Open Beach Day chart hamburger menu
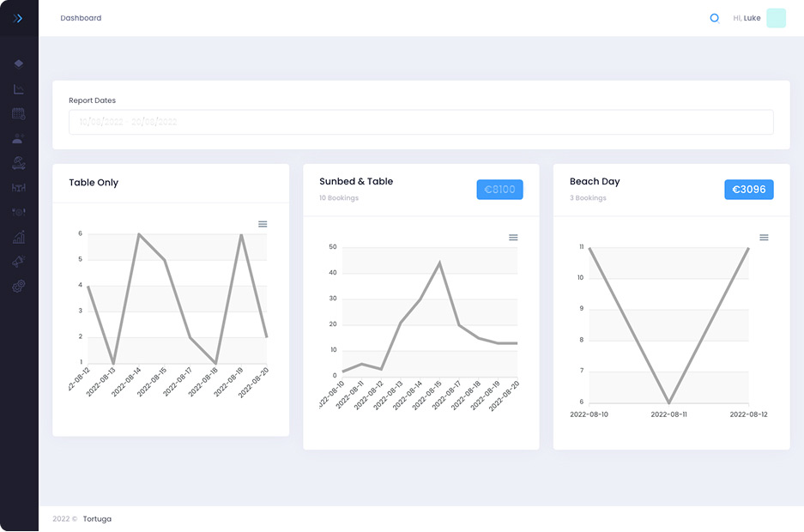This screenshot has height=532, width=804. (x=764, y=238)
